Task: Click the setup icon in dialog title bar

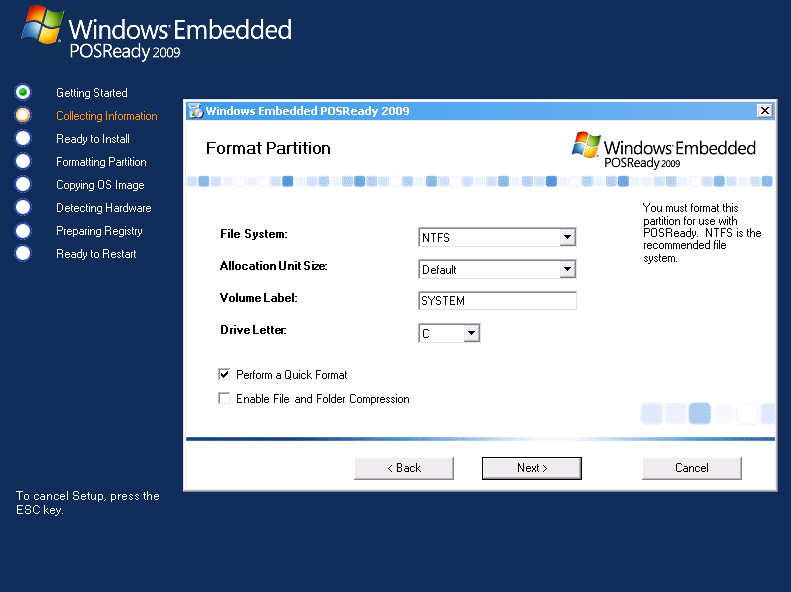Action: click(195, 111)
